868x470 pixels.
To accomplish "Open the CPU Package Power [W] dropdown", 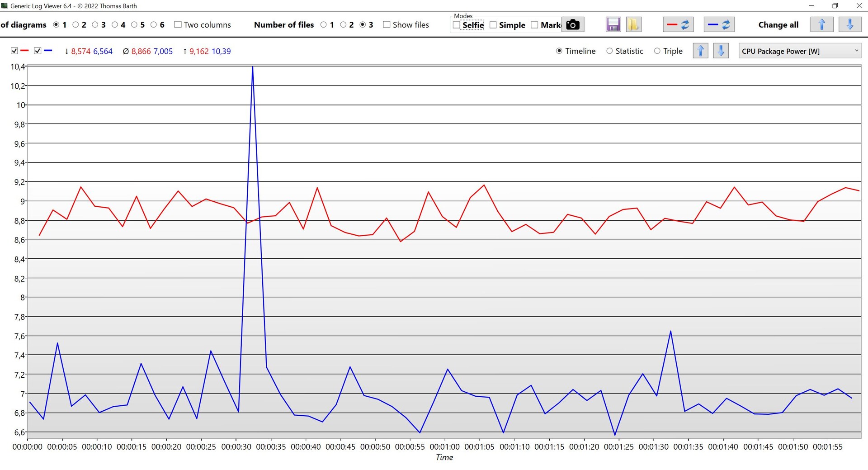I will coord(799,51).
